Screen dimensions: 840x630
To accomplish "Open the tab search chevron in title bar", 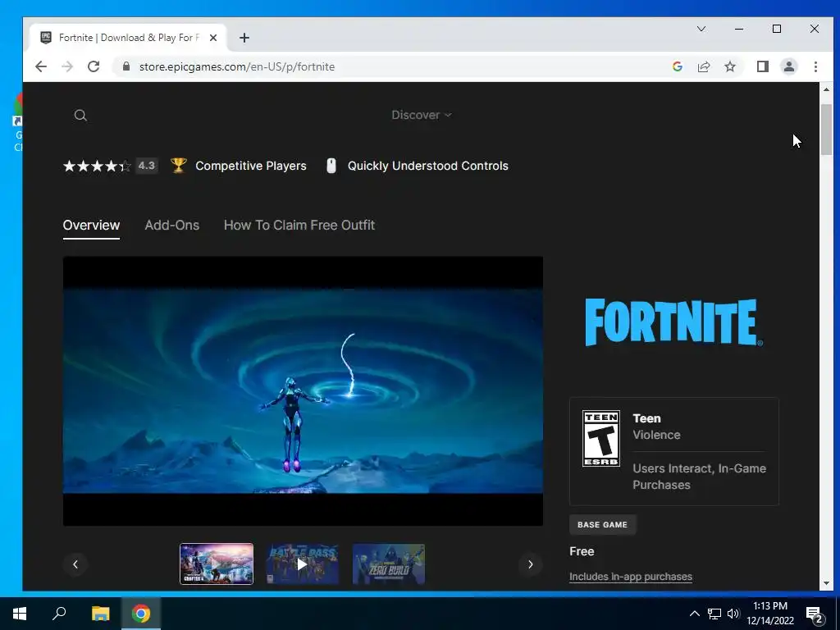I will [701, 29].
